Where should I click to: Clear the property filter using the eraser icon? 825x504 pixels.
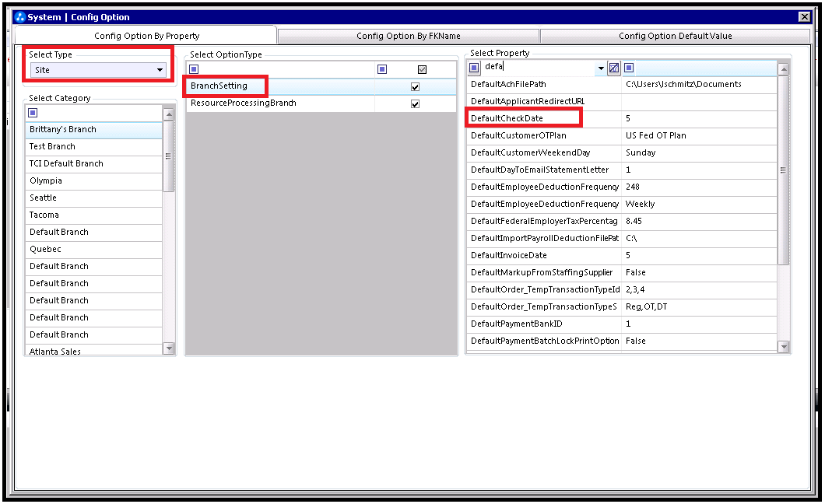pyautogui.click(x=613, y=68)
